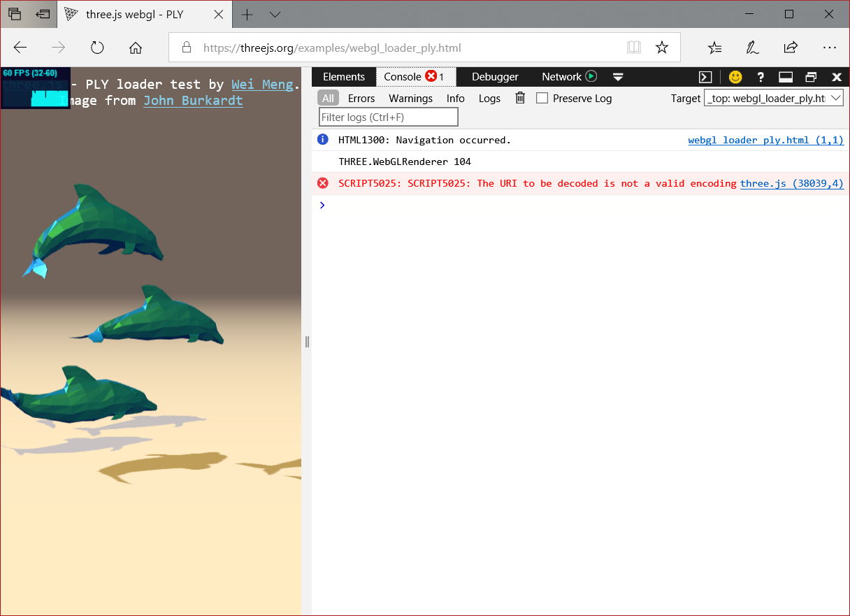The width and height of the screenshot is (850, 616).
Task: Refresh the current page
Action: point(97,48)
